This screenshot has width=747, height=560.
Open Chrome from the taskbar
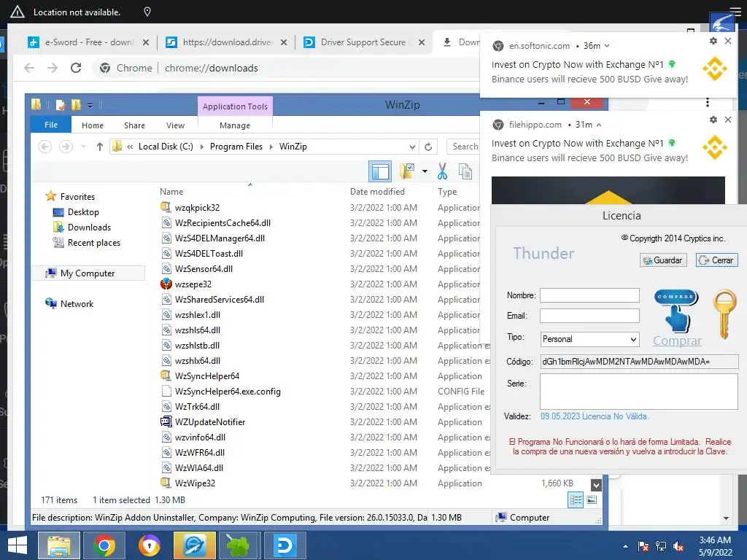click(x=104, y=545)
